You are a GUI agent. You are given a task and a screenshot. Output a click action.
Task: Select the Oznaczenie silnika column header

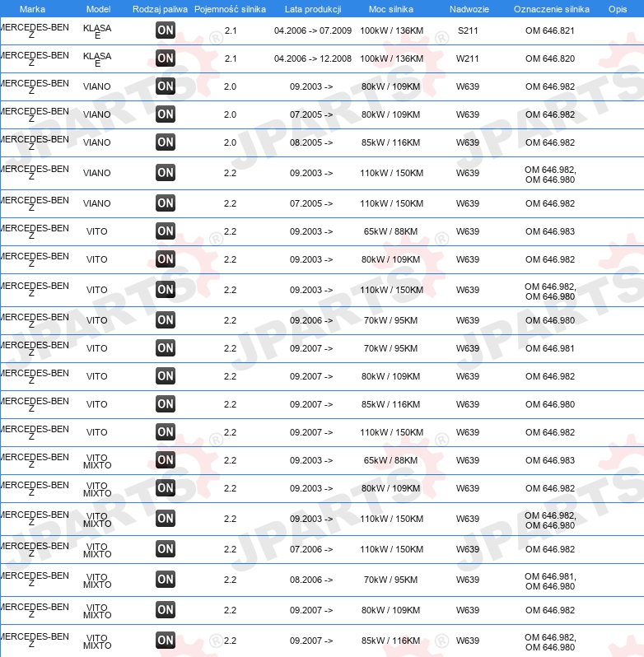coord(552,9)
